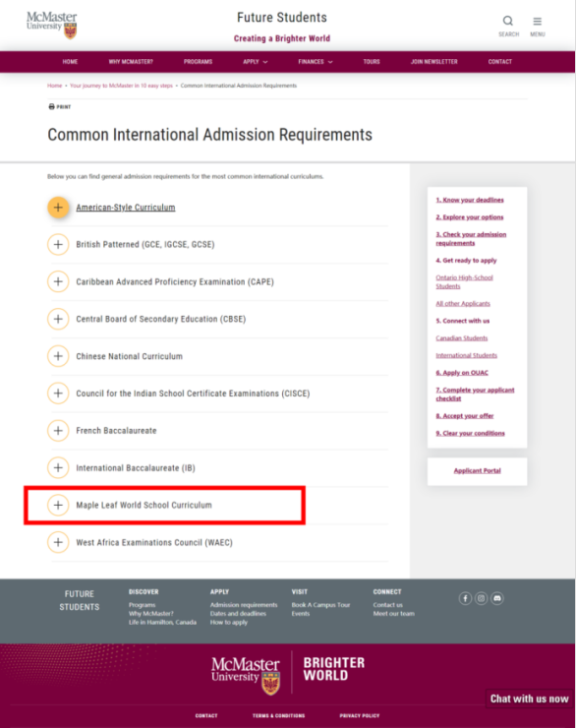Open the Discord icon in footer
This screenshot has height=728, width=576.
click(x=497, y=598)
